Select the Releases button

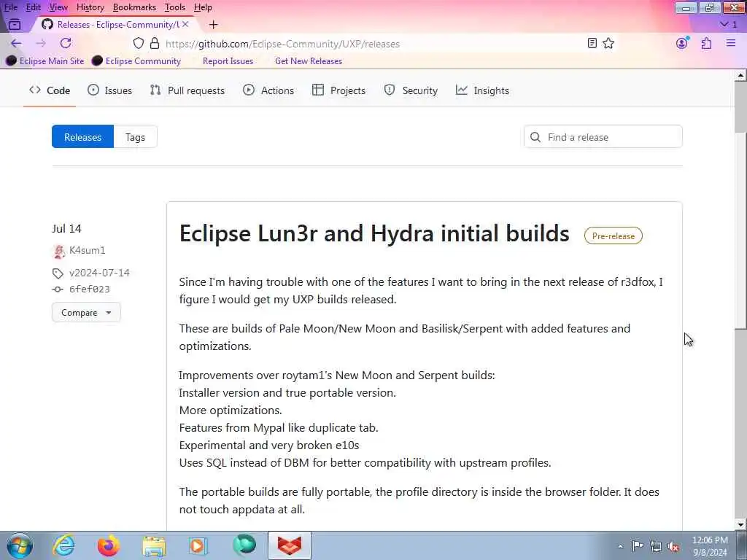pyautogui.click(x=83, y=136)
